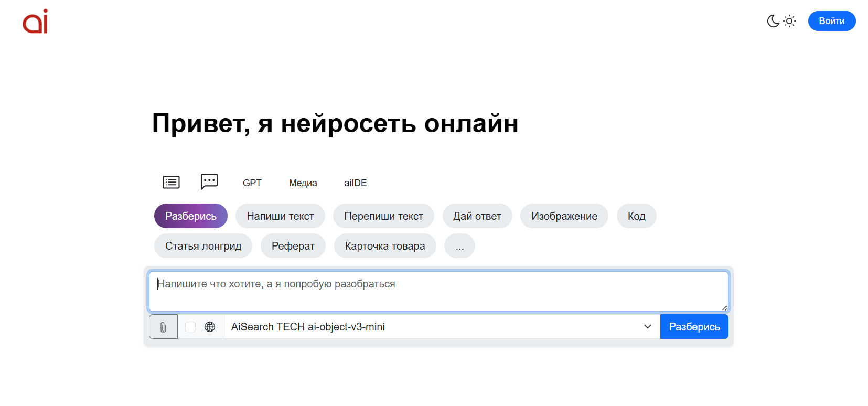Attach a file with paperclip icon

tap(163, 327)
